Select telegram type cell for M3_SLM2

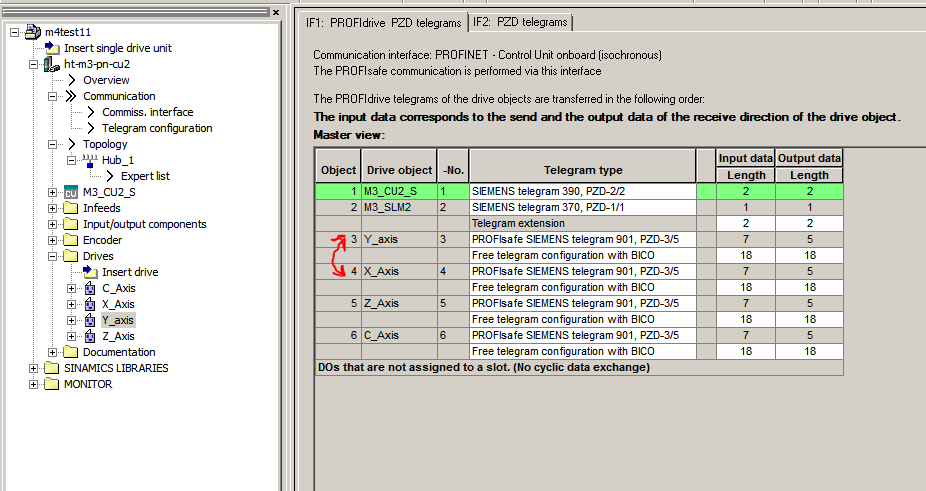click(x=581, y=207)
